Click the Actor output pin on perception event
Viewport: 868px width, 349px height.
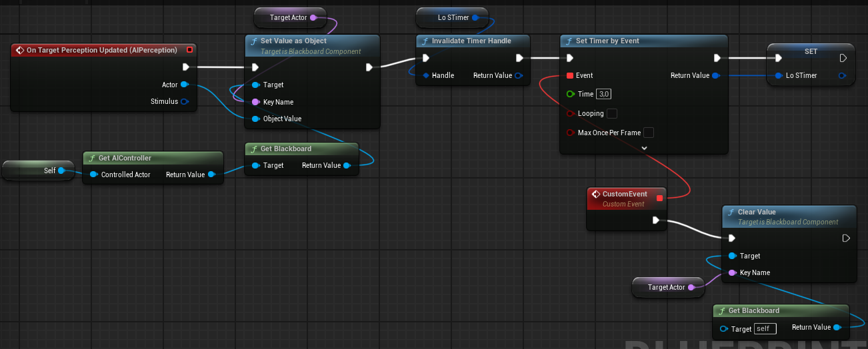[185, 85]
